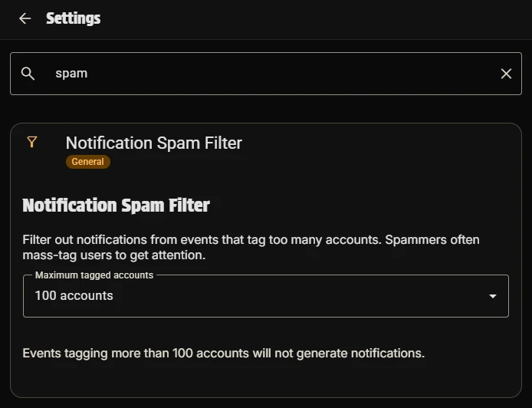Image resolution: width=532 pixels, height=408 pixels.
Task: Click the magnifying glass search icon
Action: (28, 74)
